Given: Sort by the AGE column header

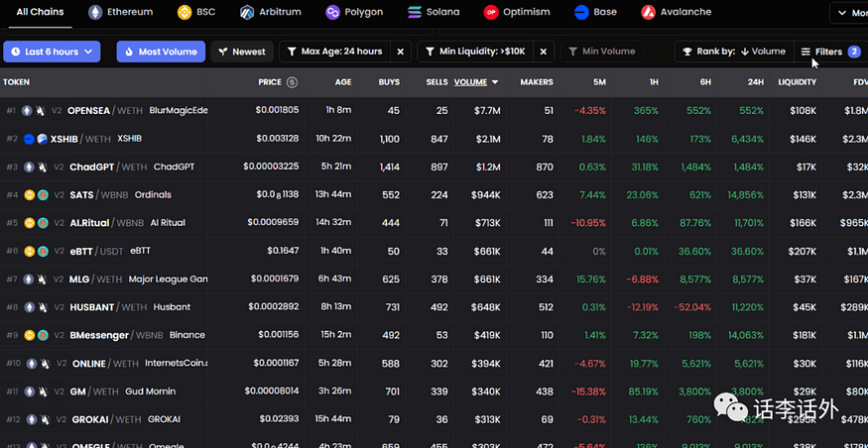Looking at the screenshot, I should click(x=343, y=82).
